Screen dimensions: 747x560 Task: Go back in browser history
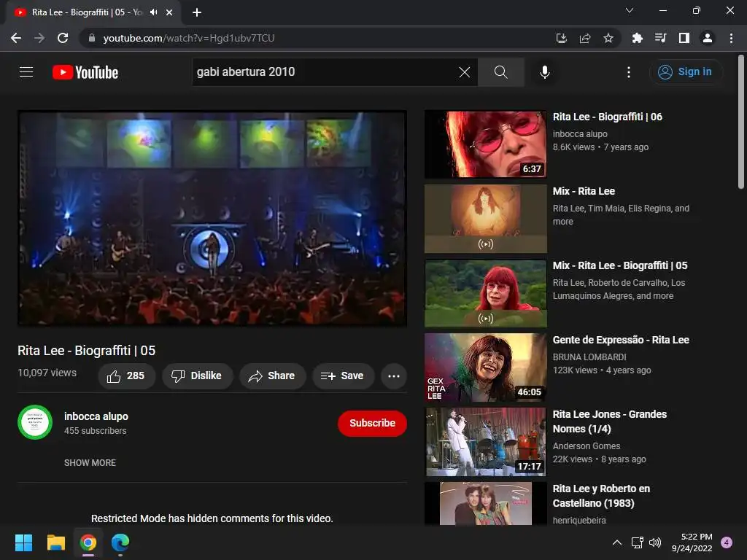tap(16, 38)
